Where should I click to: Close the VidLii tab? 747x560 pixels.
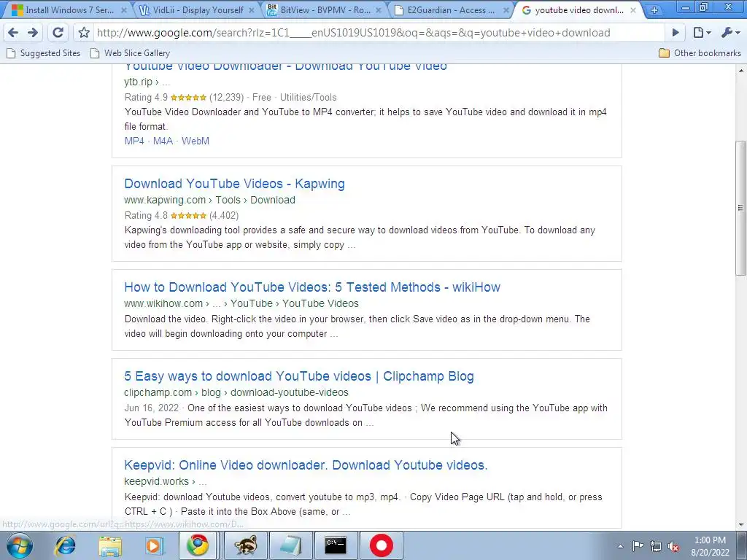click(x=252, y=10)
